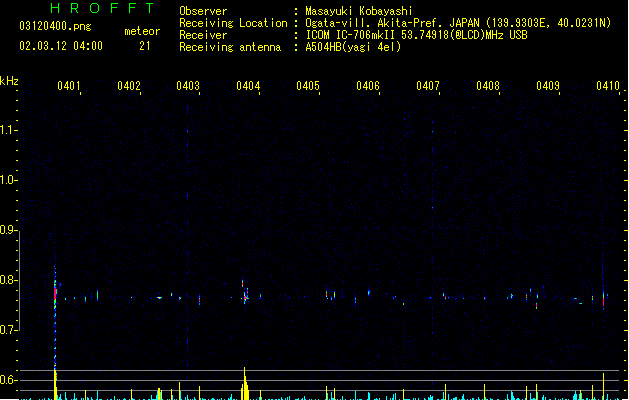629x400 pixels.
Task: Click the Observer label
Action: coord(203,11)
